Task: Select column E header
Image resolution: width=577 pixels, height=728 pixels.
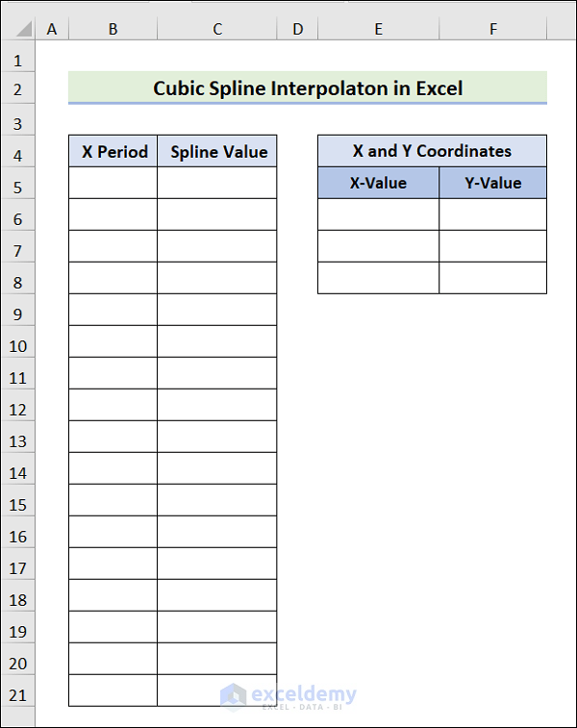Action: (378, 29)
